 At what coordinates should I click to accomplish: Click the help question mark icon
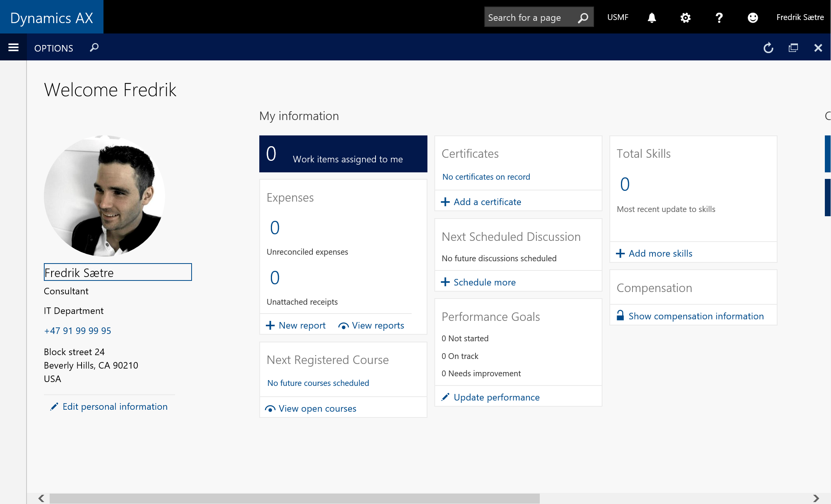pyautogui.click(x=719, y=18)
